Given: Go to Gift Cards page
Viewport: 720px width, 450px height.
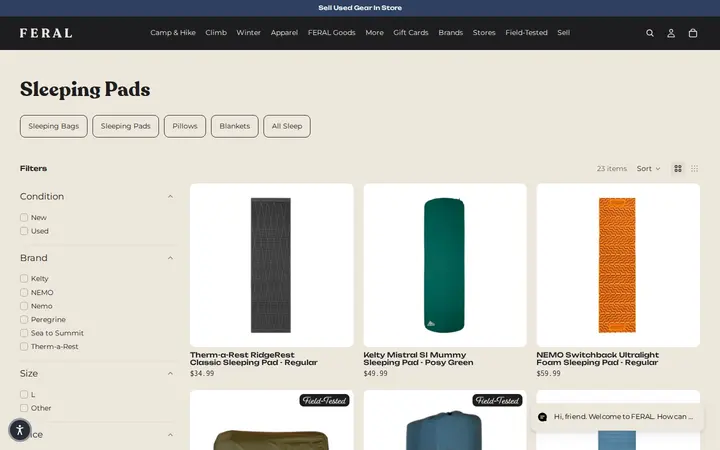Looking at the screenshot, I should 411,33.
